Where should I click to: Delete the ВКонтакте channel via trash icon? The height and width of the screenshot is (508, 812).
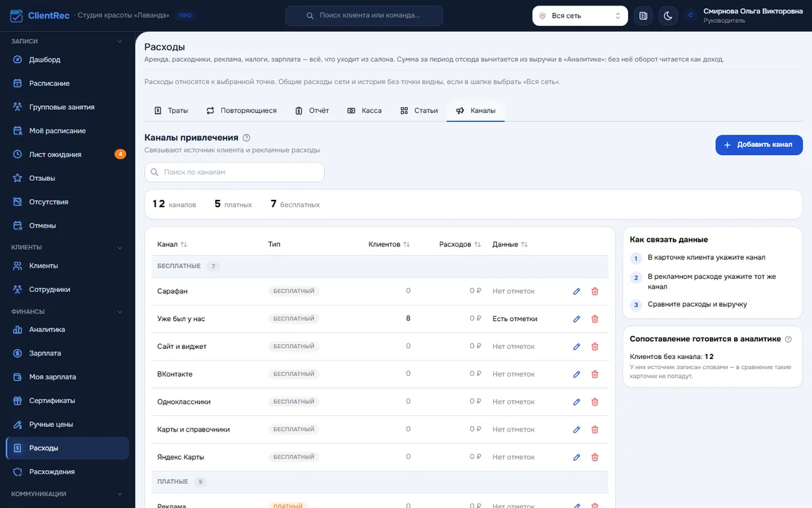click(x=595, y=374)
